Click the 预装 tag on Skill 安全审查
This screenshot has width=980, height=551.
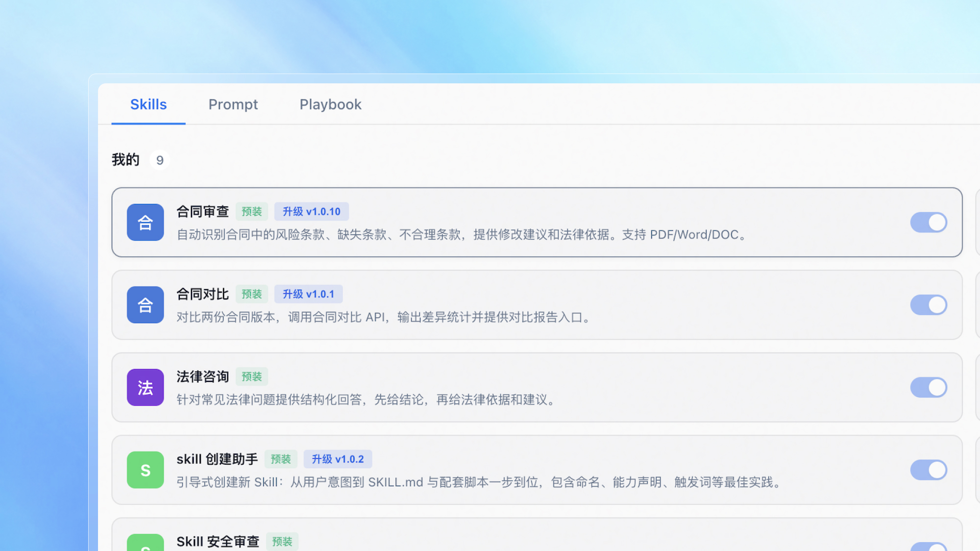282,542
